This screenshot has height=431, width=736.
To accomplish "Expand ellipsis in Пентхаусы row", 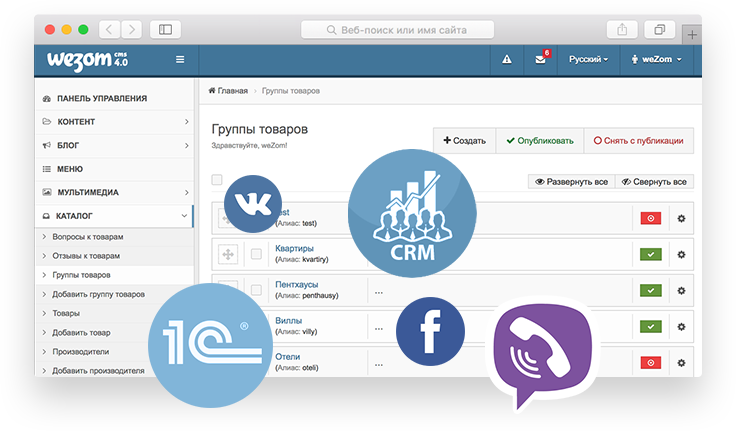I will coord(379,292).
